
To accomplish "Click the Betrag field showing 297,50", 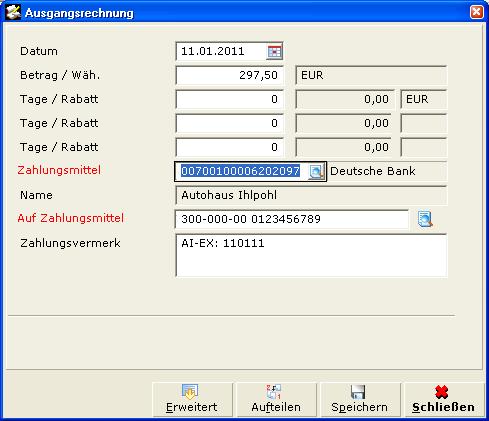I will pos(229,75).
